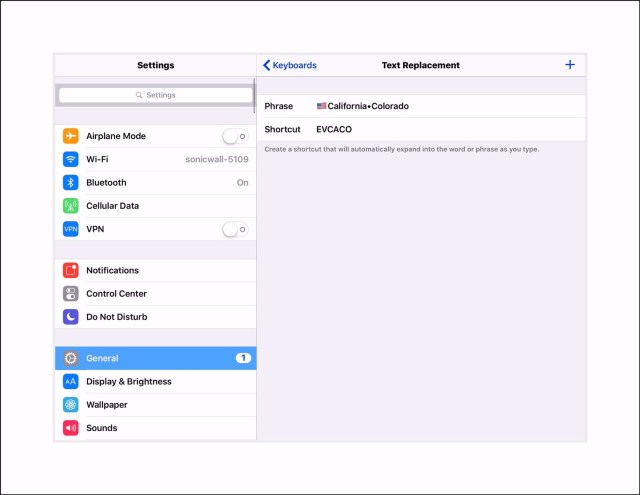The image size is (640, 495).
Task: Tap the VPN icon
Action: point(70,229)
